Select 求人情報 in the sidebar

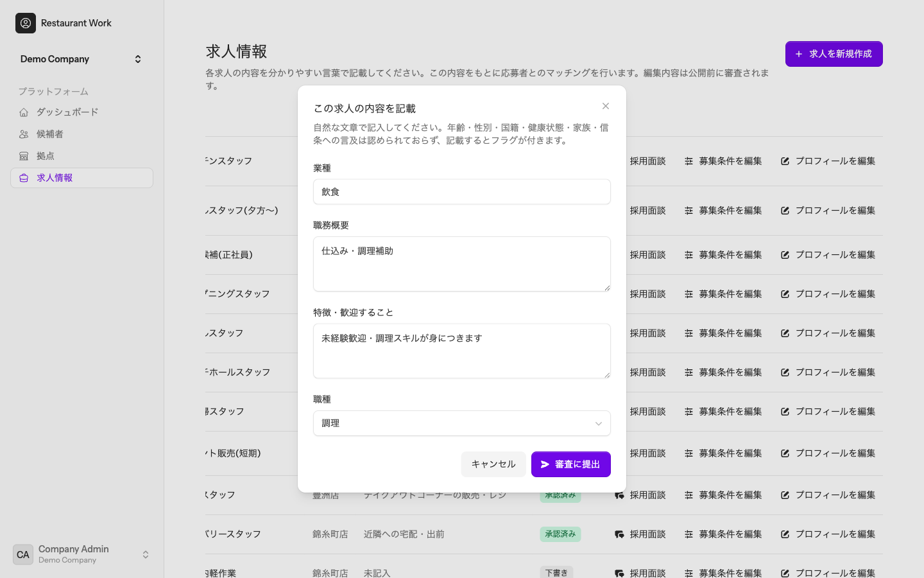coord(81,178)
